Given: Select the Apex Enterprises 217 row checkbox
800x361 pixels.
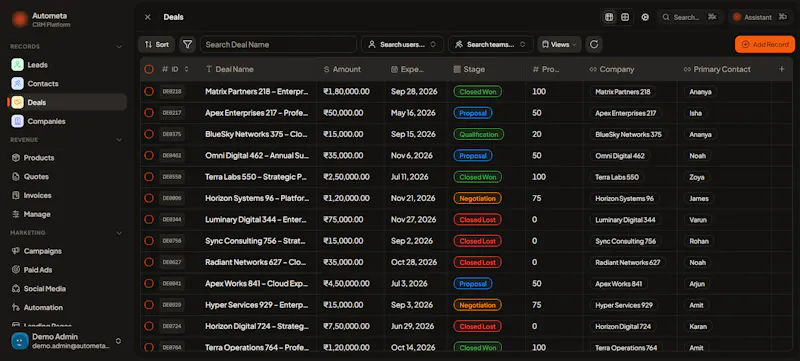Looking at the screenshot, I should click(149, 113).
